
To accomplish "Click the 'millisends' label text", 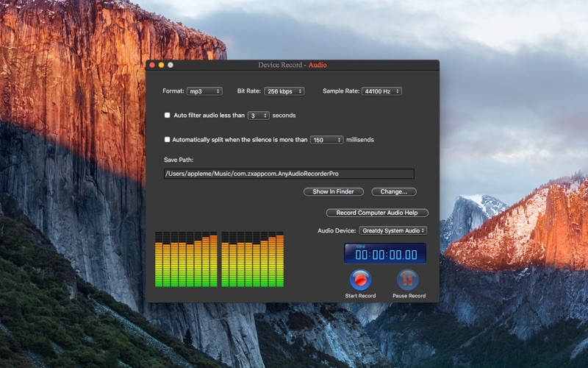I will [360, 140].
